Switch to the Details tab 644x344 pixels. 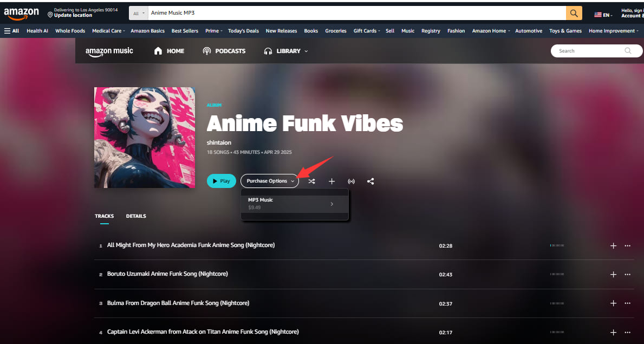136,216
